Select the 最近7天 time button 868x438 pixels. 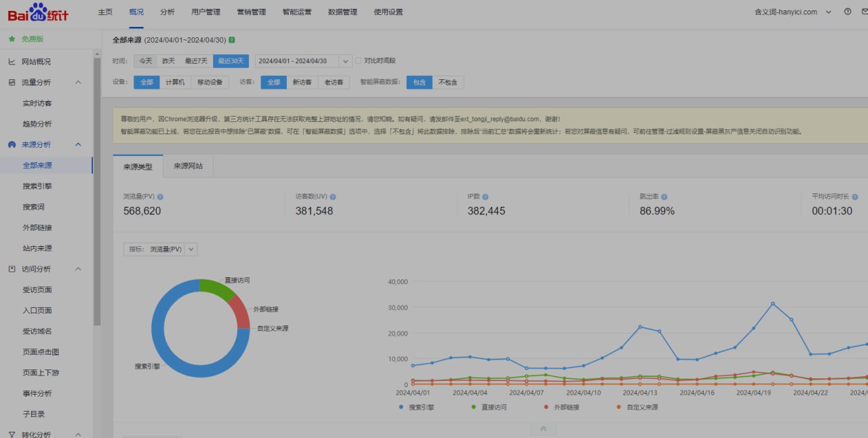click(196, 61)
